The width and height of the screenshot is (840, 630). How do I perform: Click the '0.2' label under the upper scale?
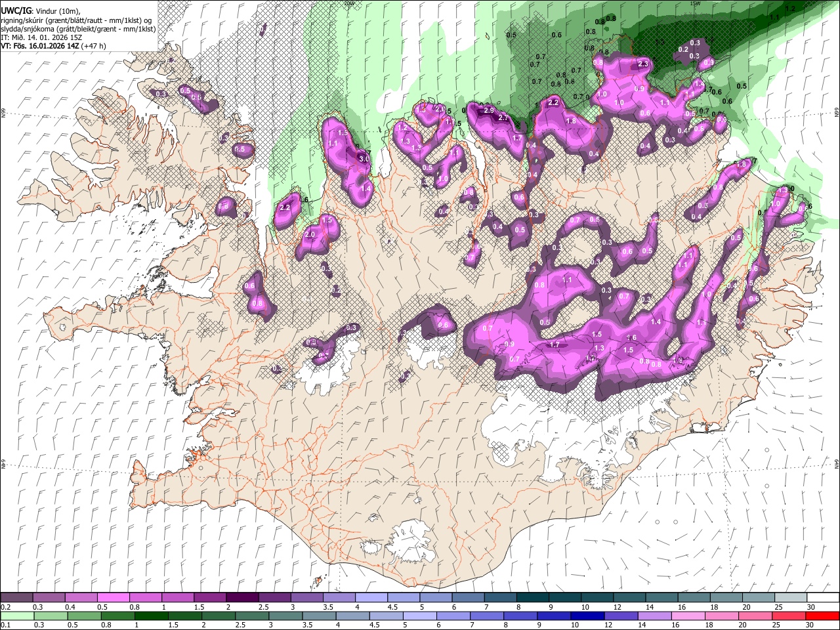tap(5, 607)
